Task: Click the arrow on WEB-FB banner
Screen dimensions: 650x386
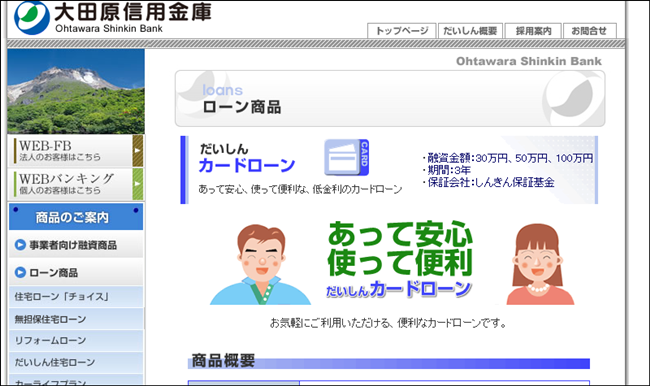Action: (x=138, y=151)
